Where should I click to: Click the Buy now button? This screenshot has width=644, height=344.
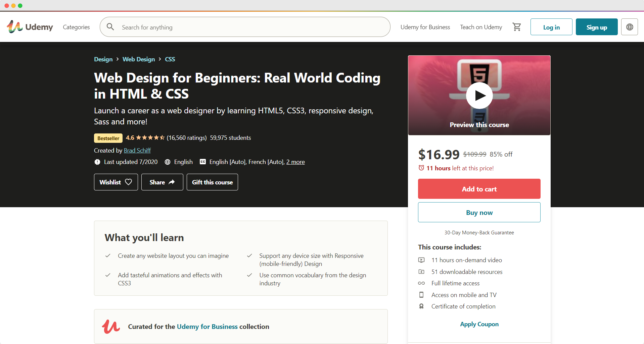pos(479,212)
